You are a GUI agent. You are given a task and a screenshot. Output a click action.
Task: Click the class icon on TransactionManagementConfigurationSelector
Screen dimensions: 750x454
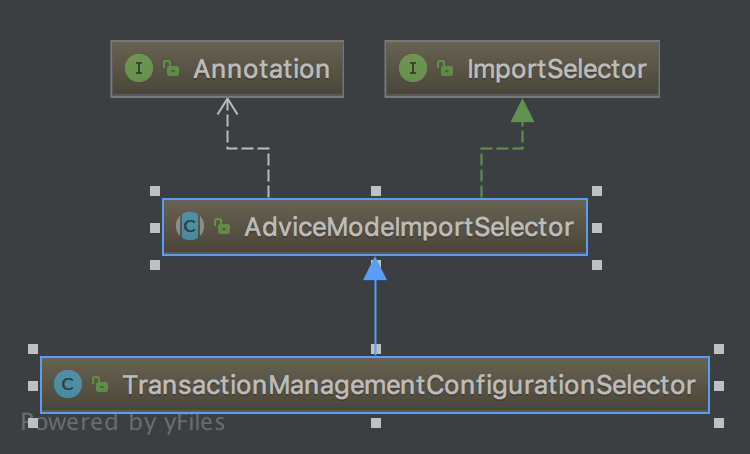click(68, 384)
